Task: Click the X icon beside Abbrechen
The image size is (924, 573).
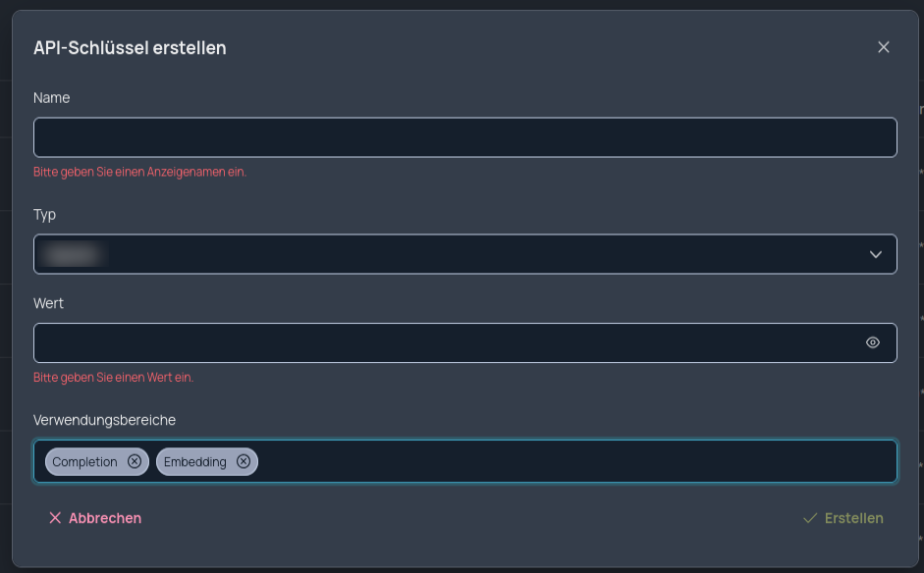Action: coord(55,518)
